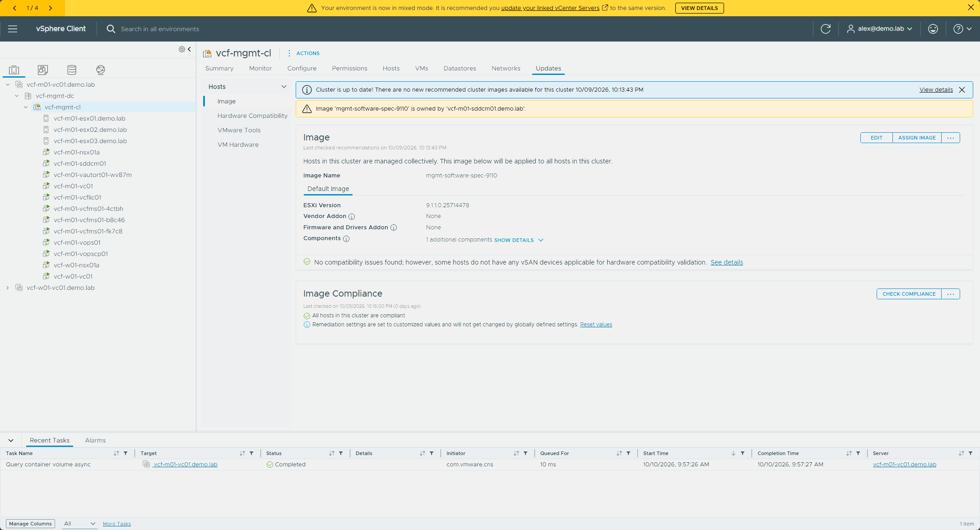
Task: Open the hamburger navigation menu
Action: (13, 29)
